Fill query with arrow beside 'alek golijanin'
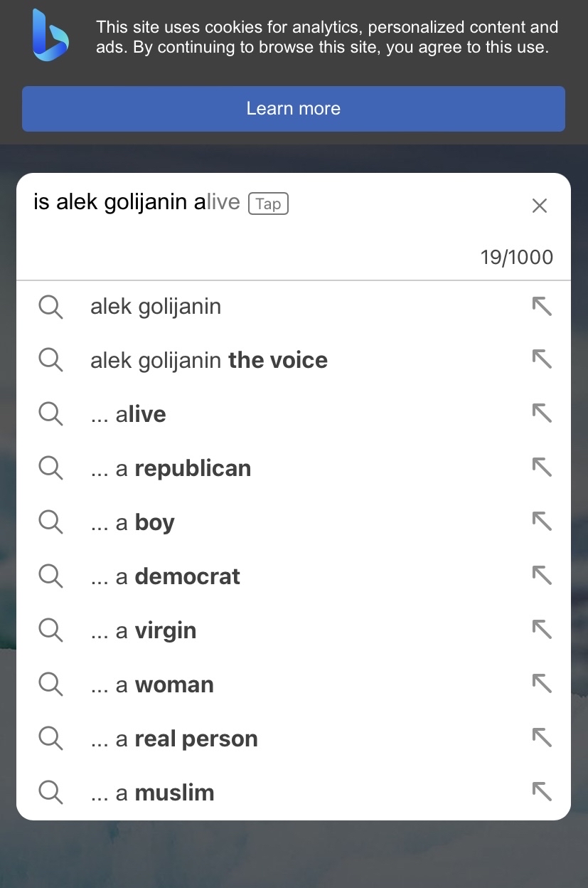The height and width of the screenshot is (888, 588). [542, 307]
